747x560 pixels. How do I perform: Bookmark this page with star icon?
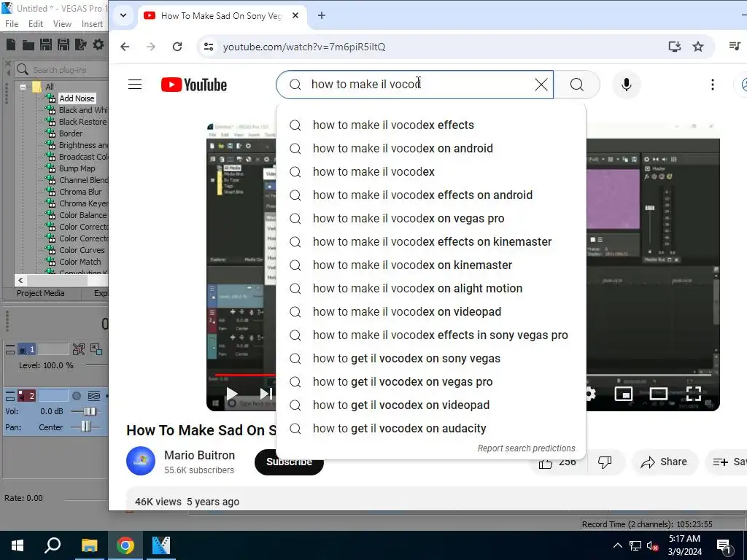click(x=698, y=47)
